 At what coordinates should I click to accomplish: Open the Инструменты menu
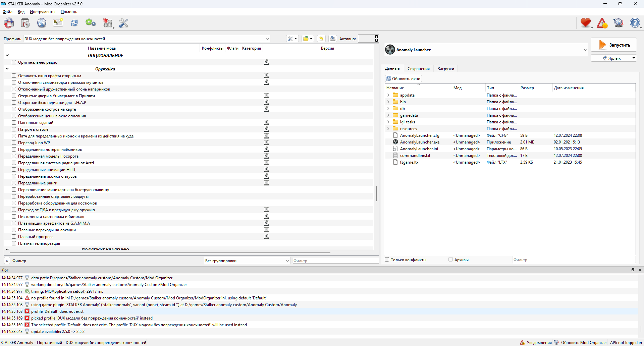coord(42,12)
